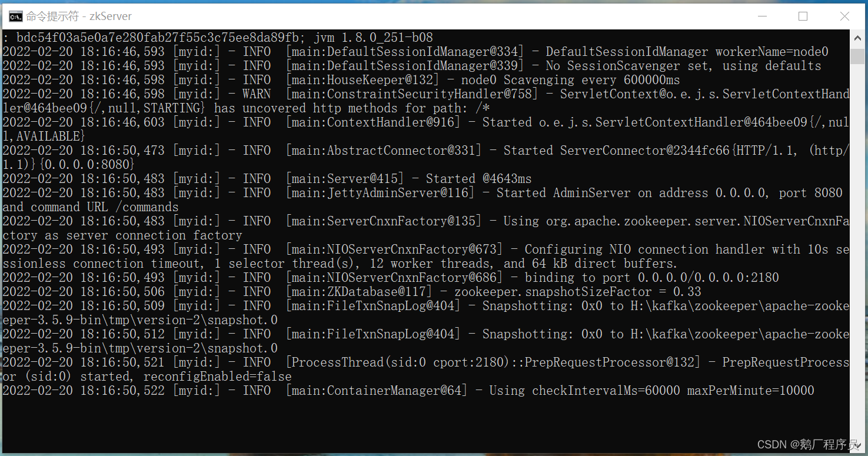Click the timestamp '2022-02-20 18:16:50,522'
The width and height of the screenshot is (868, 456).
(84, 391)
